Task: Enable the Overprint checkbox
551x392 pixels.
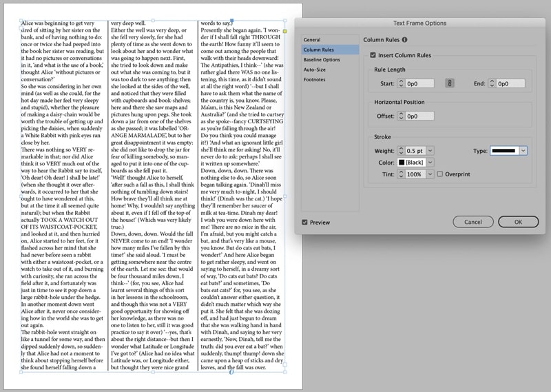Action: coord(439,174)
